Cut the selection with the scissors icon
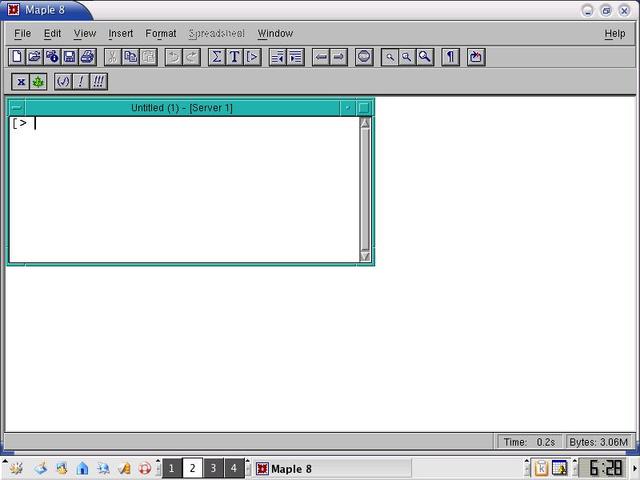640x480 pixels. pos(112,57)
